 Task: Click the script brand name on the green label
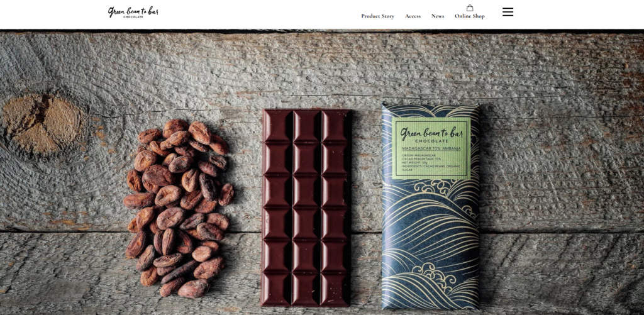click(431, 133)
